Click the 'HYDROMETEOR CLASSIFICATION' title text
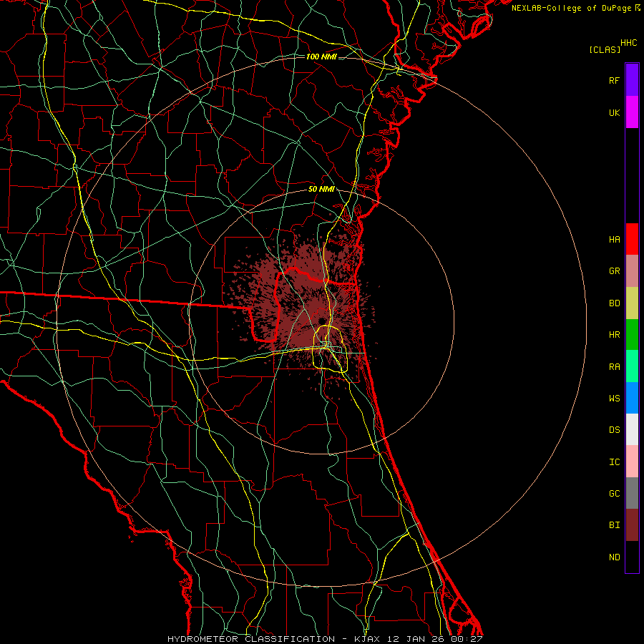This screenshot has width=644, height=644. [x=251, y=639]
